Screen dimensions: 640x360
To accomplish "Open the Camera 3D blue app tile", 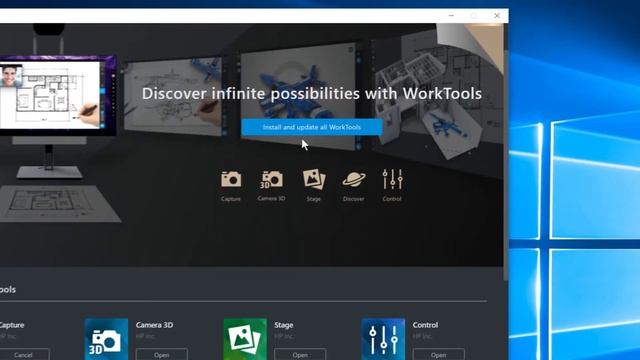I will [106, 339].
